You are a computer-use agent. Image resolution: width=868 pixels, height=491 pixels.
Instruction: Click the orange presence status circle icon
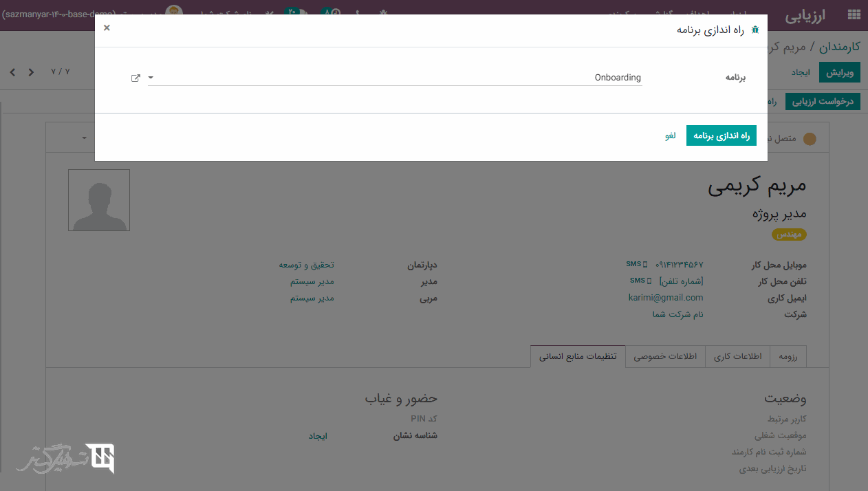click(x=810, y=139)
